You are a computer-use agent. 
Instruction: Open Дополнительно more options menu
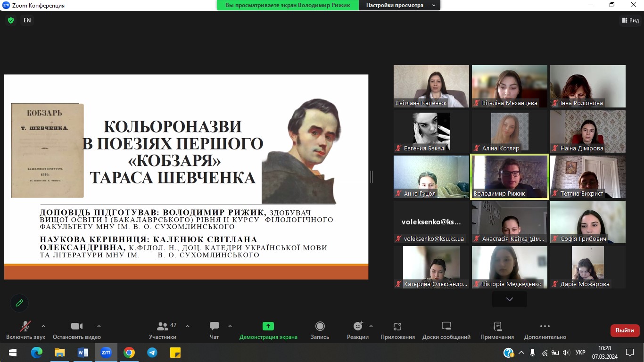(x=545, y=330)
